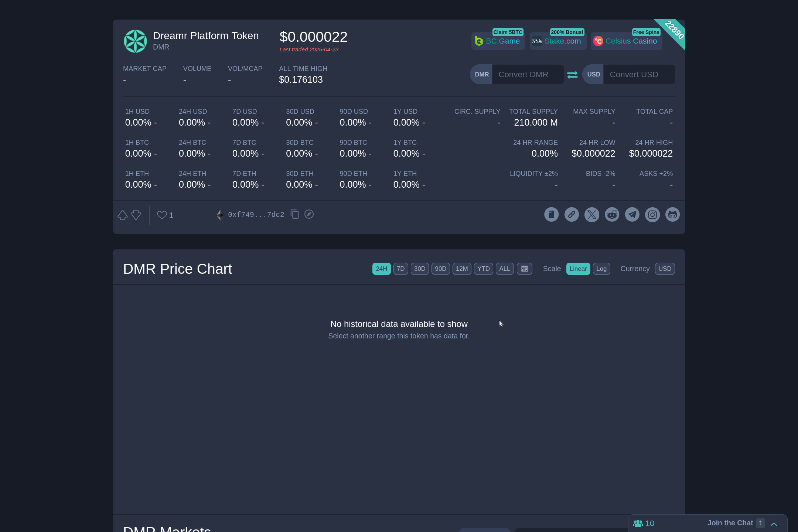Click the downvote arrow icon
This screenshot has width=798, height=532.
tap(136, 215)
